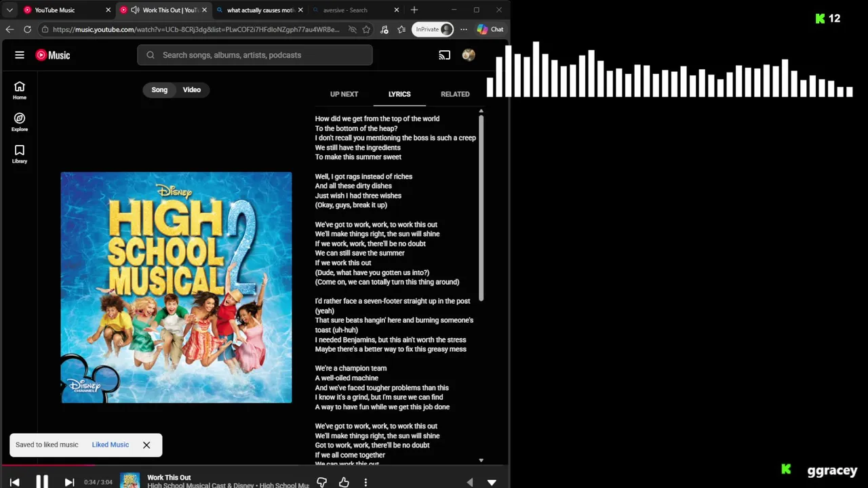868x488 pixels.
Task: Mute the Work This Out tab audio icon
Action: [x=134, y=10]
